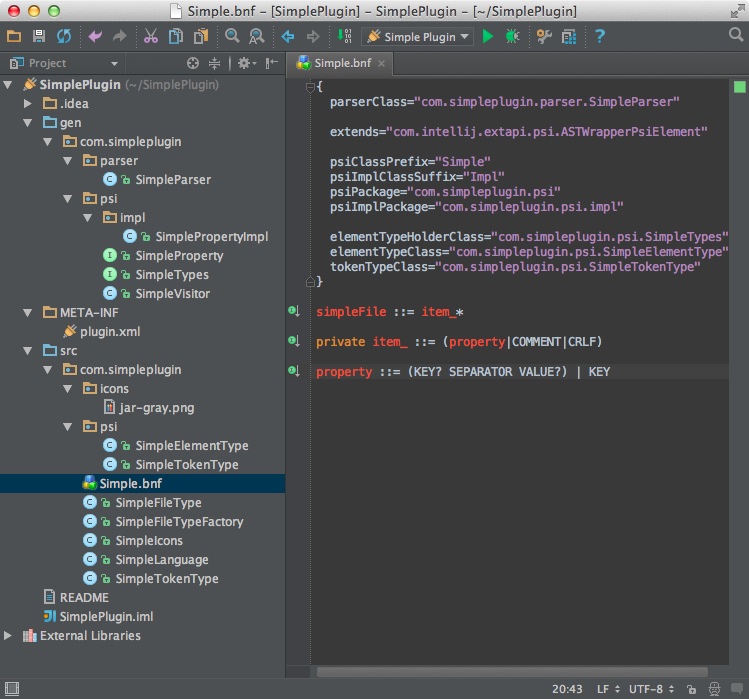Click the editor's horizontal scrollbar
Screen dimensions: 749x699
pos(510,673)
